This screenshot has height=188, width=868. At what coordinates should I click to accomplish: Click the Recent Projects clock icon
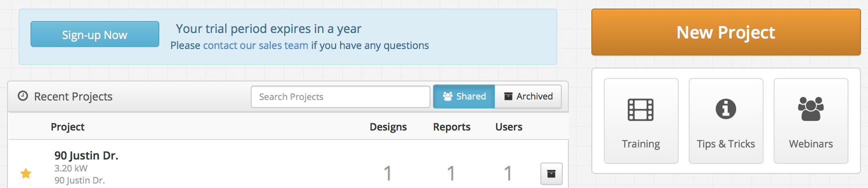(23, 95)
